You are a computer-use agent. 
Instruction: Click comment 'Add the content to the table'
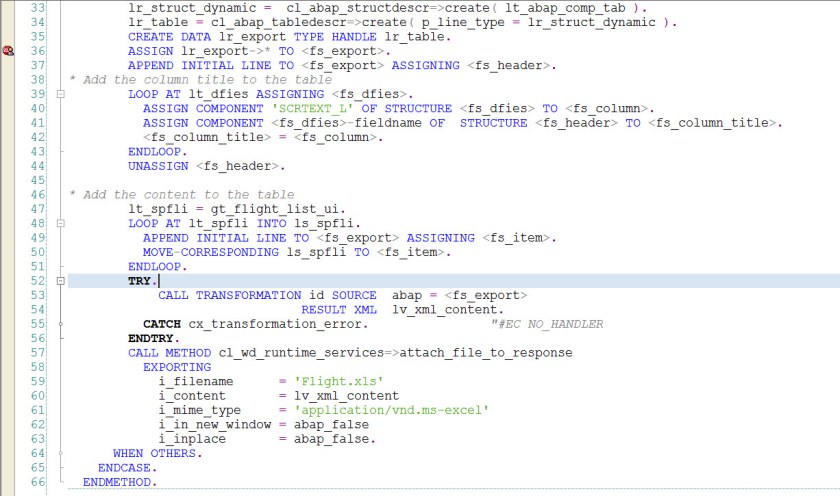pyautogui.click(x=189, y=195)
